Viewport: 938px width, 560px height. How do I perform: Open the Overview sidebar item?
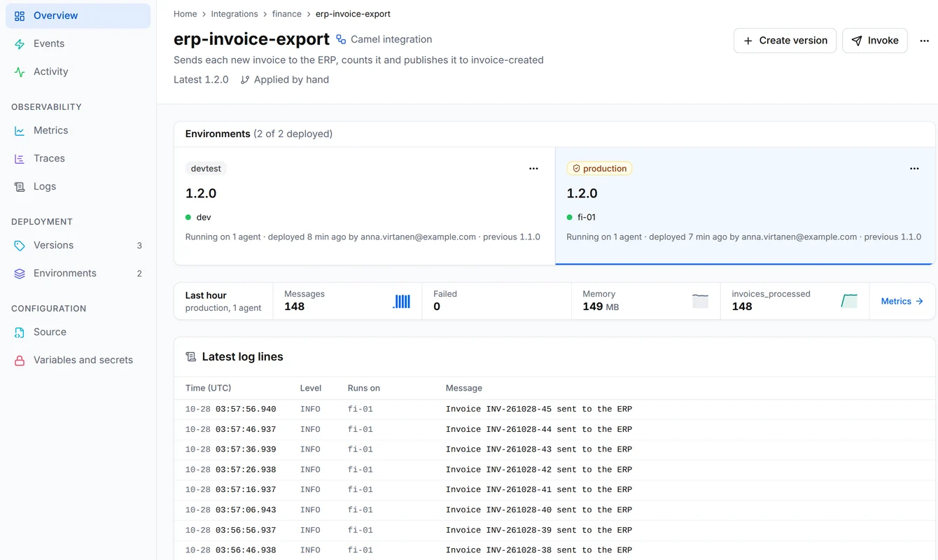point(78,15)
